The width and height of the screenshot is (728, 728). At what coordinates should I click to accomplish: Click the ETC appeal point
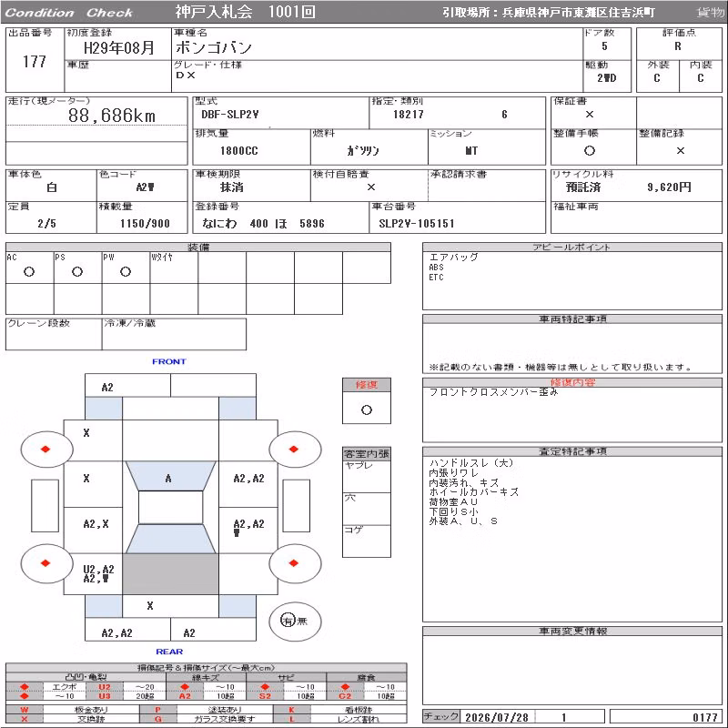click(x=437, y=278)
